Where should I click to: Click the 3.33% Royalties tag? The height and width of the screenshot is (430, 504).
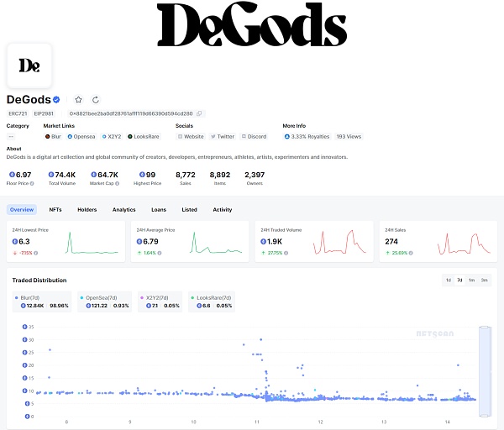307,137
